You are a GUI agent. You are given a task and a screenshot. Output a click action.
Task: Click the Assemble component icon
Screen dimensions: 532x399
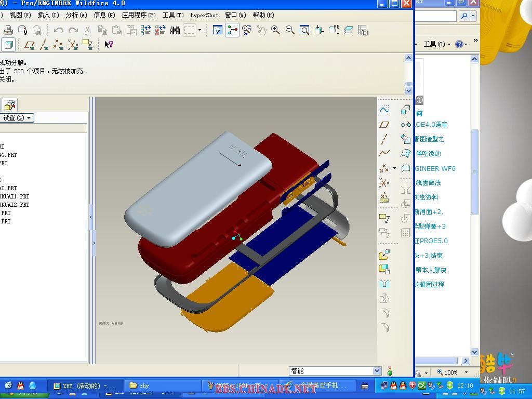384,255
